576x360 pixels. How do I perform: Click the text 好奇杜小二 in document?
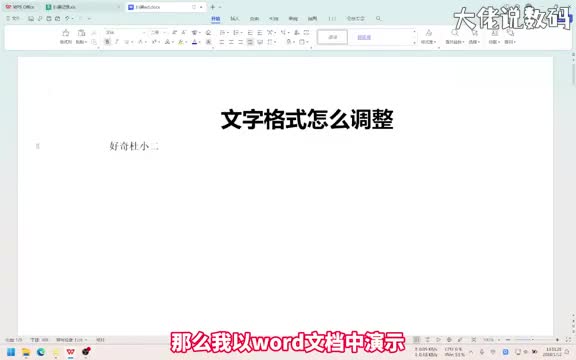(x=134, y=146)
